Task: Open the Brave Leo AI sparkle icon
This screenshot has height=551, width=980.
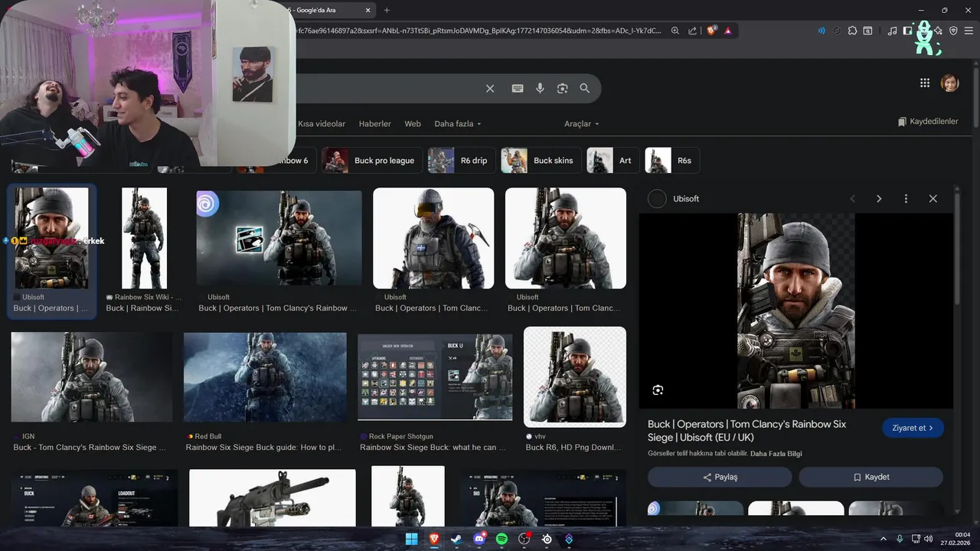Action: pos(939,31)
